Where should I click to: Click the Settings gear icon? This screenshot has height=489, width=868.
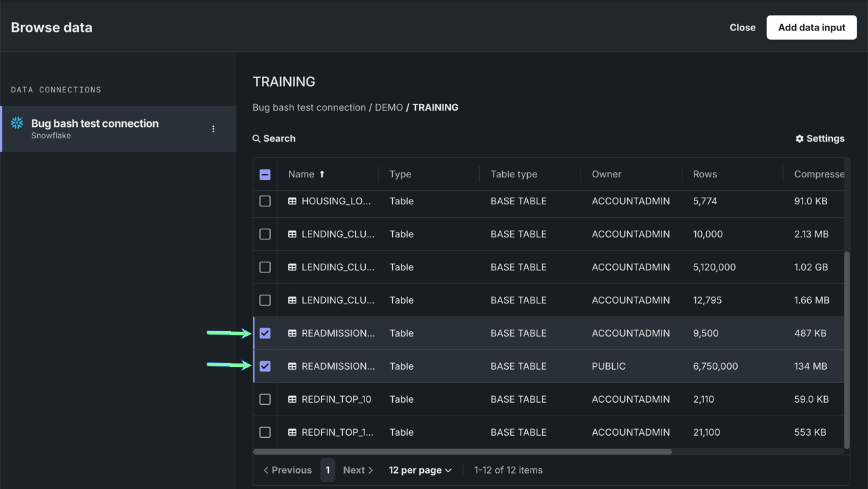click(799, 138)
